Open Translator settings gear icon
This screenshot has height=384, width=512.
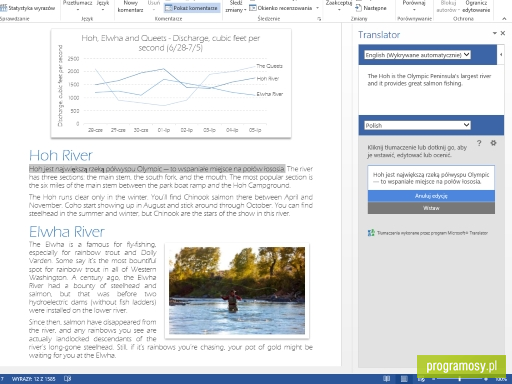pyautogui.click(x=493, y=143)
